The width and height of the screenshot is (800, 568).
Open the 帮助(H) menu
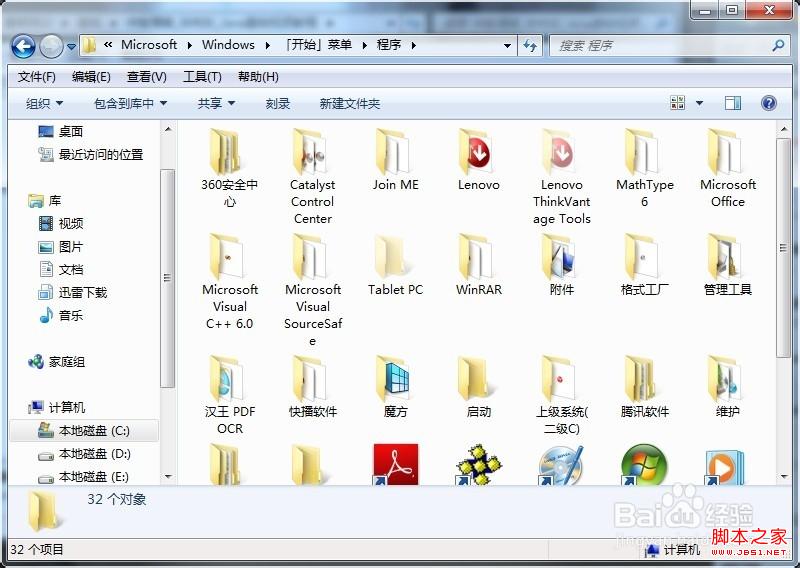(x=258, y=77)
